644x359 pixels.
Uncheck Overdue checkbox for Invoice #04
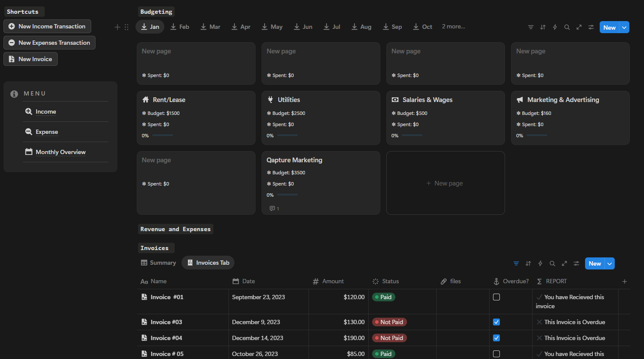[x=496, y=338]
